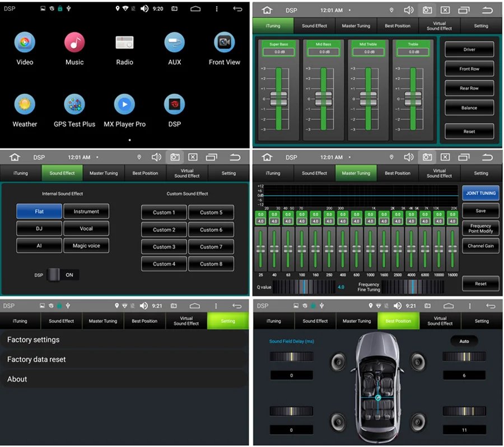Tap screenshot camera icon in iTuning screen bar

pos(427,10)
